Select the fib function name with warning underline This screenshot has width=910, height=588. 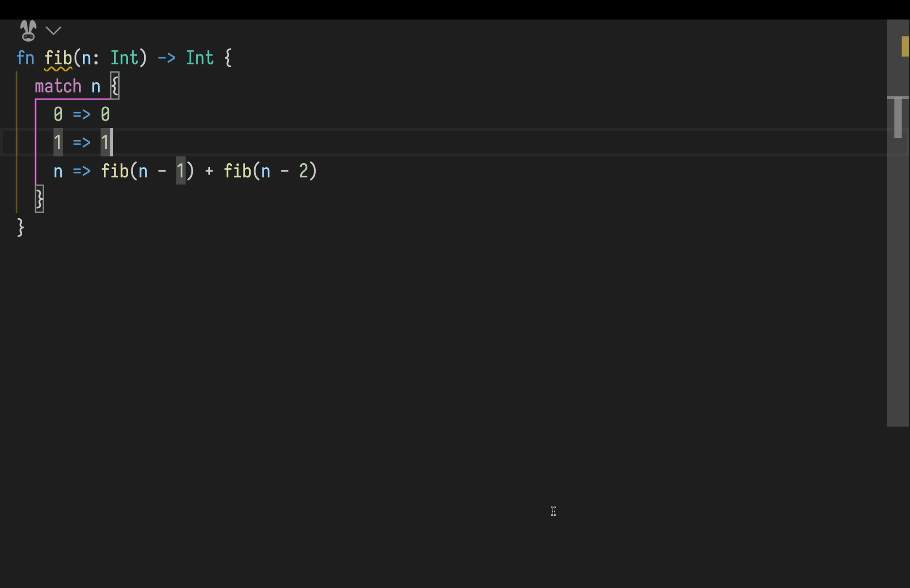tap(59, 58)
